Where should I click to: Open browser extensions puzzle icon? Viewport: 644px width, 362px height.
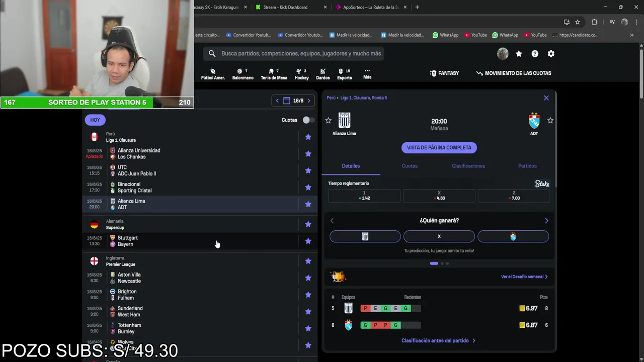pos(594,22)
